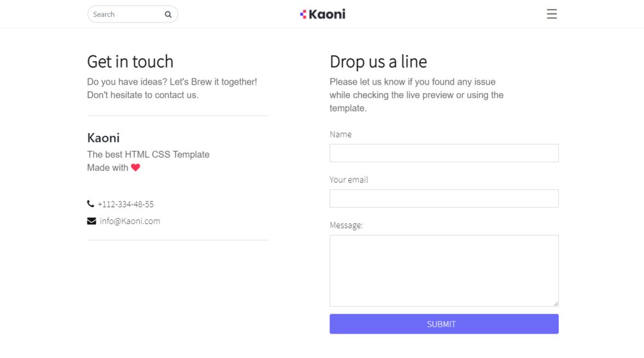Click the info@Kaoni.com email address
644x358 pixels.
130,221
